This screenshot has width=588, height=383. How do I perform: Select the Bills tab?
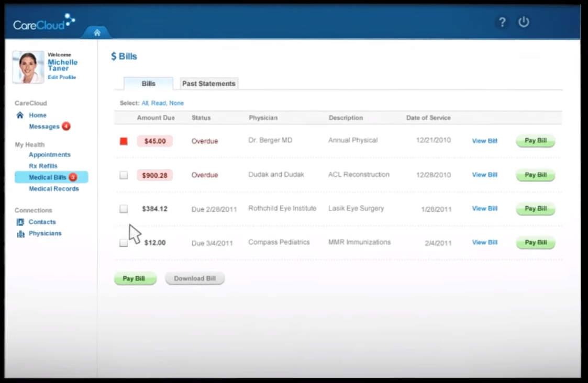[148, 84]
